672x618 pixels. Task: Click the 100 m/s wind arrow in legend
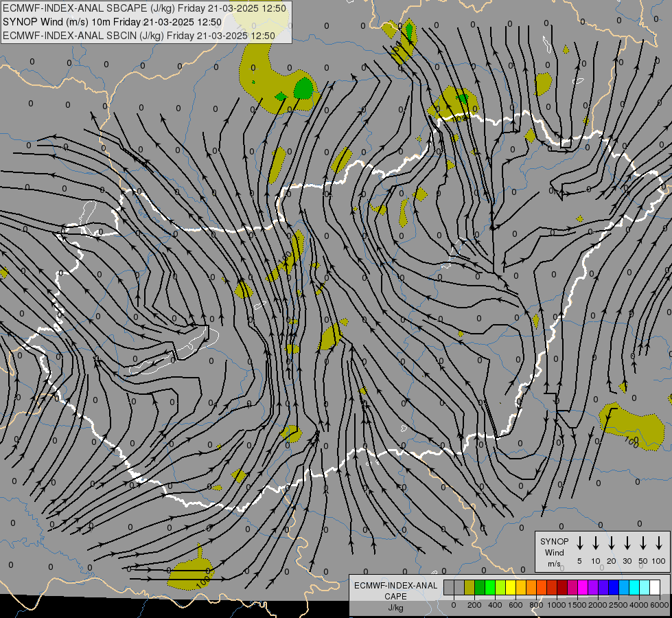click(x=659, y=542)
